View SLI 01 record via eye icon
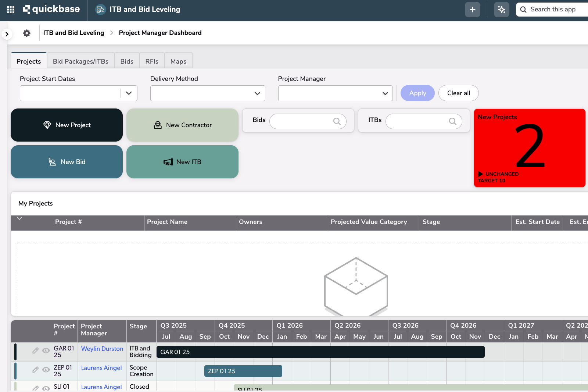Screen dimensions: 588x392 pyautogui.click(x=46, y=388)
